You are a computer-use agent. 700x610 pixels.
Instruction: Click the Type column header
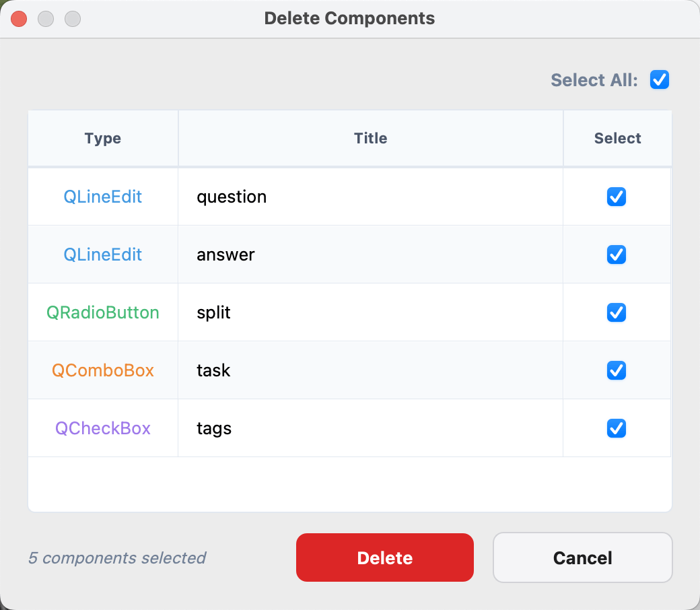pyautogui.click(x=103, y=139)
